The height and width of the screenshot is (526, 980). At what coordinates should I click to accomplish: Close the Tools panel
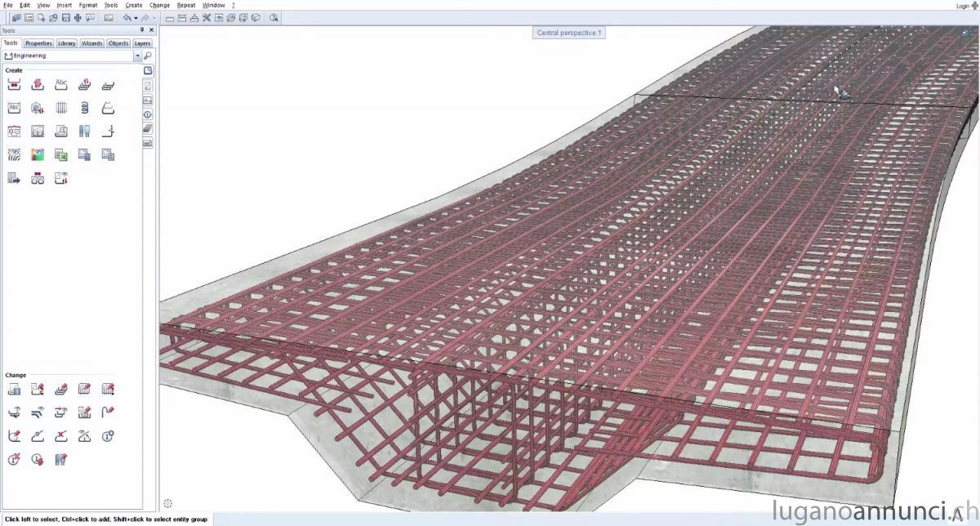[151, 30]
